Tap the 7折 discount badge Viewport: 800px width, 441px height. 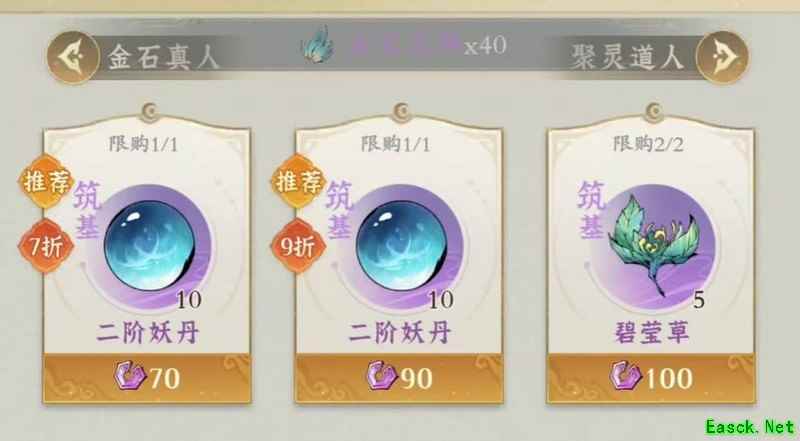[x=46, y=247]
